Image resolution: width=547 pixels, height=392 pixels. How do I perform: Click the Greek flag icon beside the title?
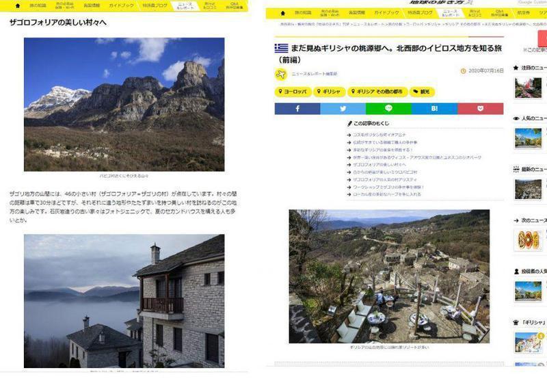click(281, 48)
